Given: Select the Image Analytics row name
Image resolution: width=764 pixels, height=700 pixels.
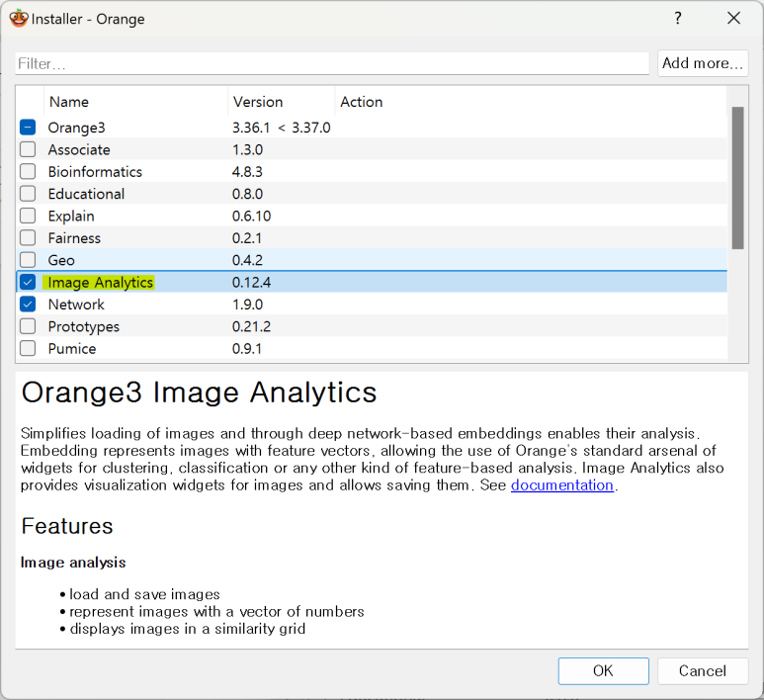Looking at the screenshot, I should (x=101, y=282).
